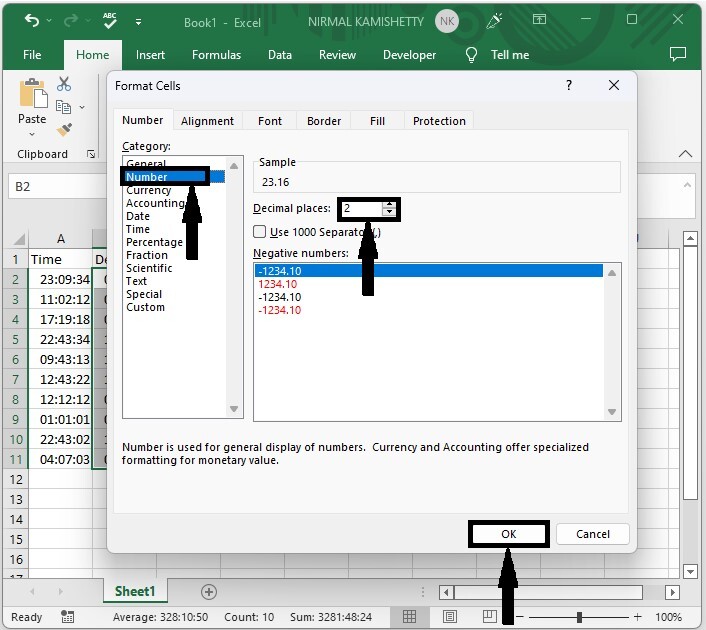Expand the Clipboard group dialog launcher
706x630 pixels.
point(91,154)
